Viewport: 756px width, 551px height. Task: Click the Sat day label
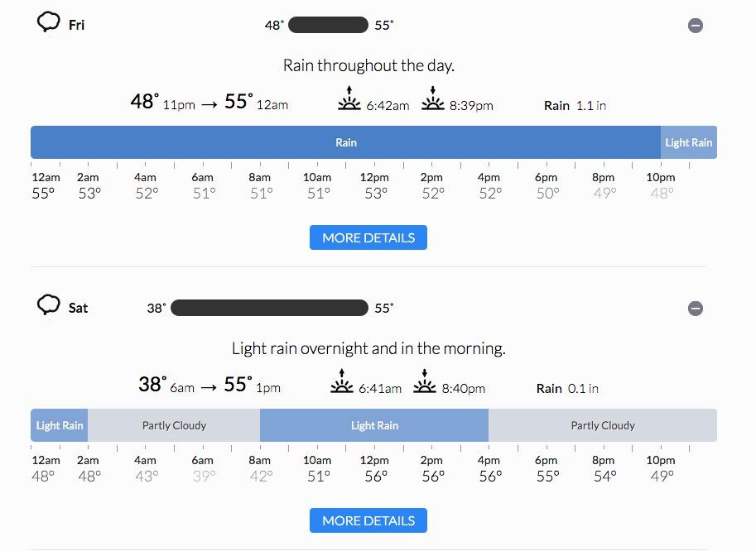point(78,308)
